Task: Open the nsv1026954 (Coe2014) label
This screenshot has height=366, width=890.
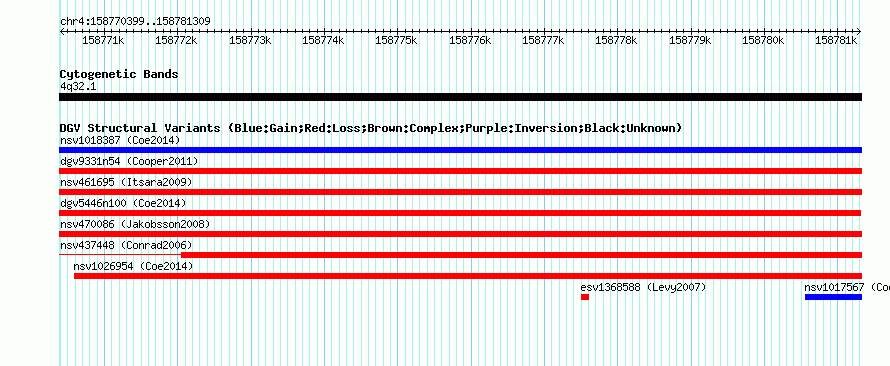Action: 133,266
